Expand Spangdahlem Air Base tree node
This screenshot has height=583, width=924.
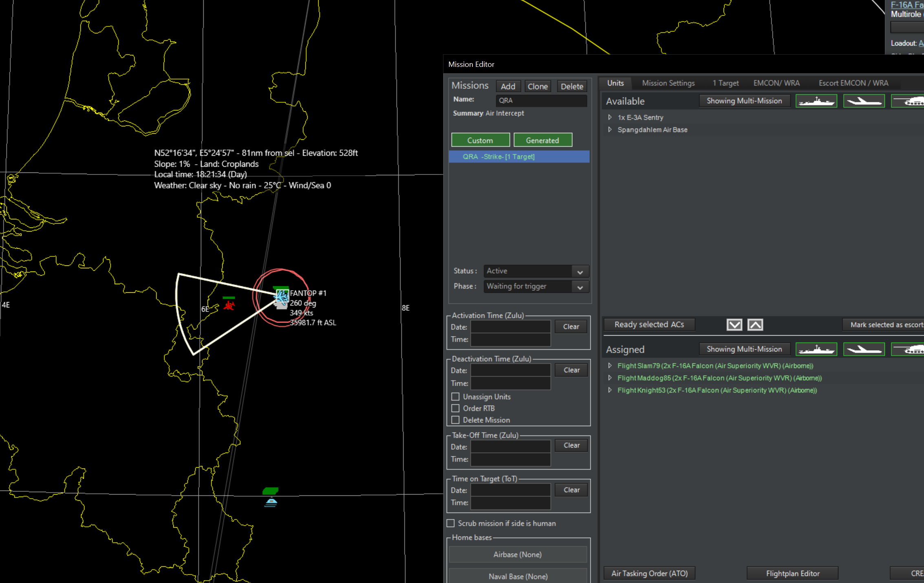[610, 130]
